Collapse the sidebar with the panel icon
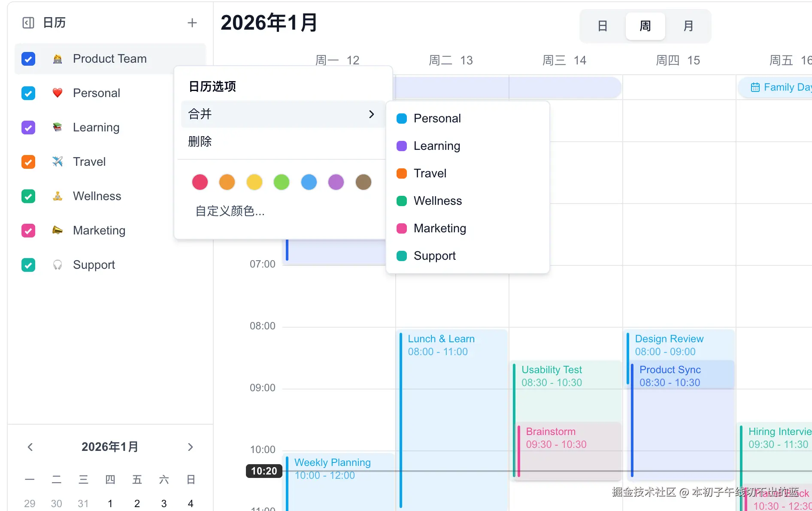Screen dimensions: 812x511 (28, 23)
